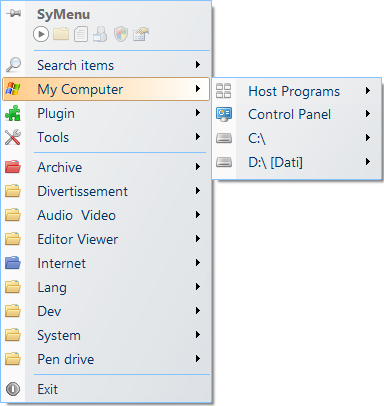Viewport: 384px width, 406px height.
Task: Click the blue Internet folder icon
Action: coord(13,263)
